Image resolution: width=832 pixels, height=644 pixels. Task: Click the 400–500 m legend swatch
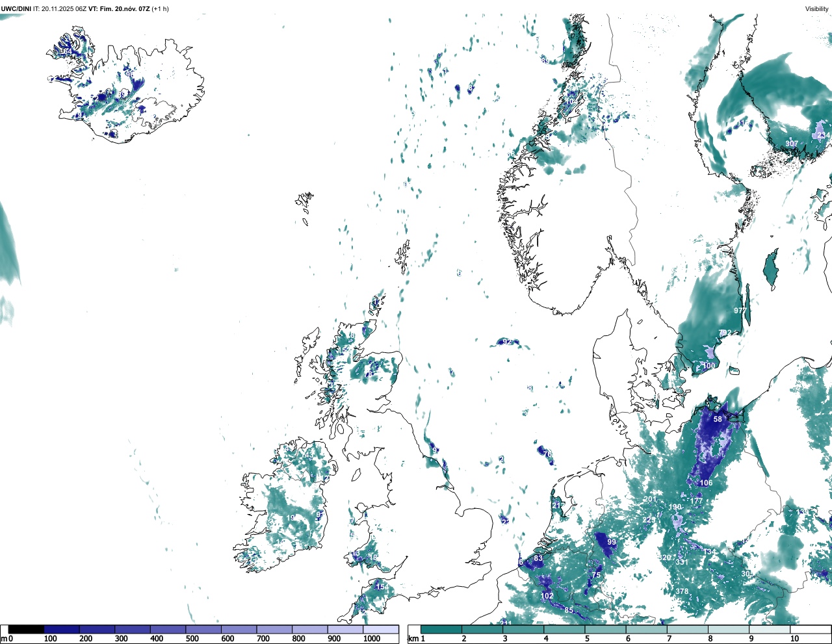pos(168,629)
